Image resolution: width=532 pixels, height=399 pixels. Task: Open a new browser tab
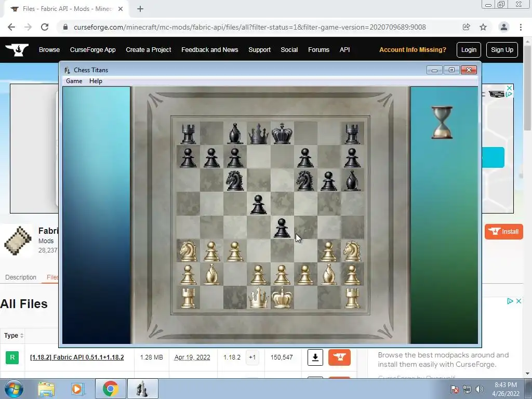pyautogui.click(x=140, y=9)
